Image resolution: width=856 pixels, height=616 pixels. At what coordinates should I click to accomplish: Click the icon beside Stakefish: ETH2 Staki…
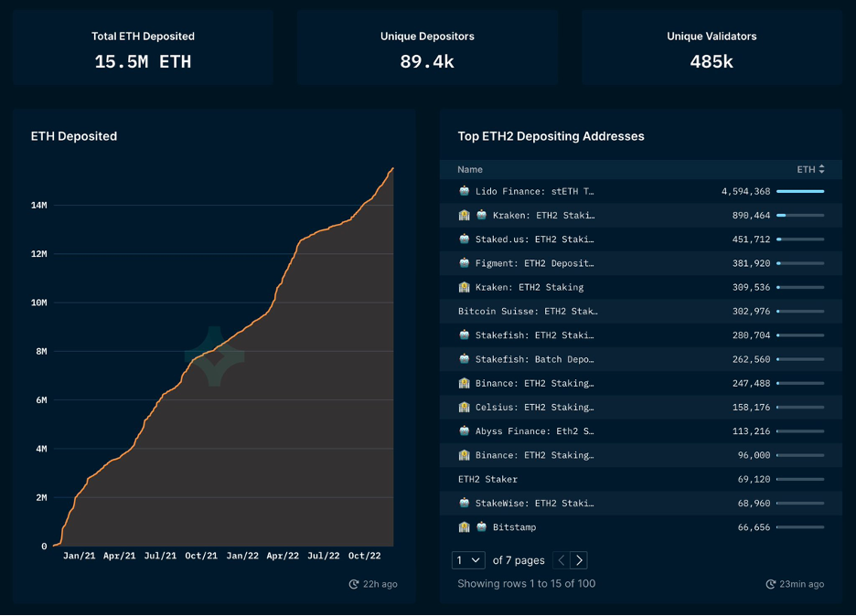click(464, 335)
